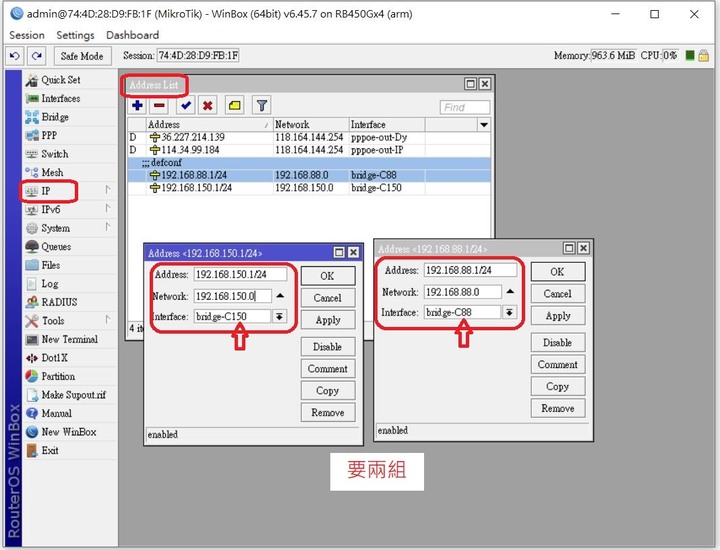Toggle Safe Mode button
The width and height of the screenshot is (720, 550).
pos(82,56)
